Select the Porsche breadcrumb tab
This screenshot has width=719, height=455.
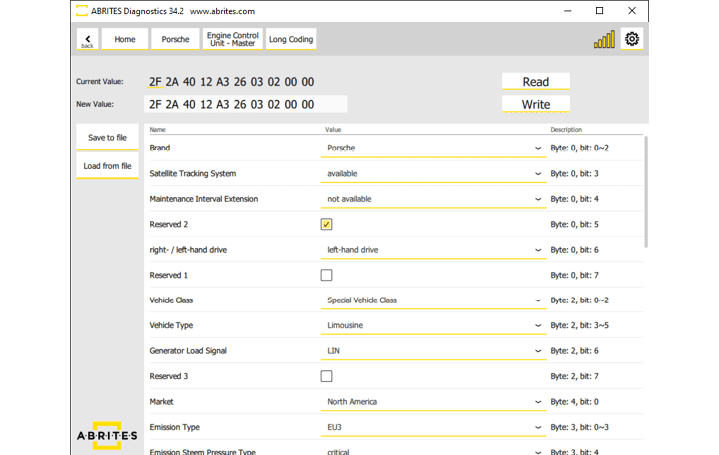coord(176,40)
